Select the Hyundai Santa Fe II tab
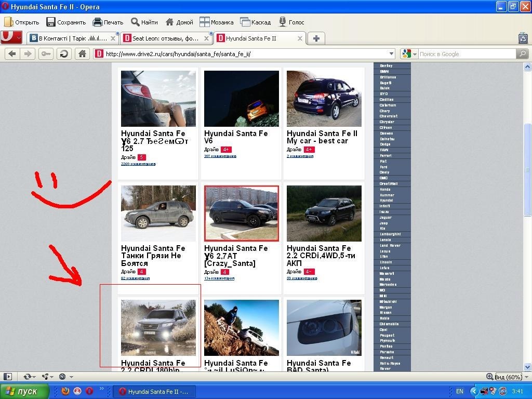 point(260,38)
